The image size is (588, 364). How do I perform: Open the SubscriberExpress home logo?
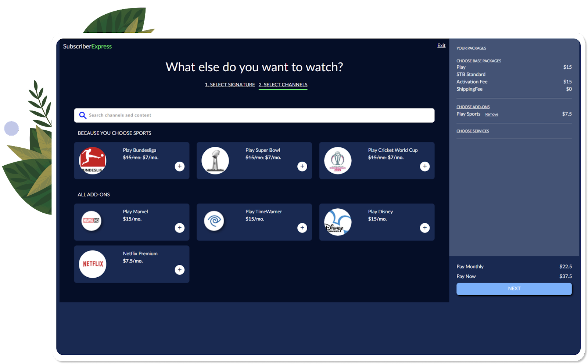(87, 46)
